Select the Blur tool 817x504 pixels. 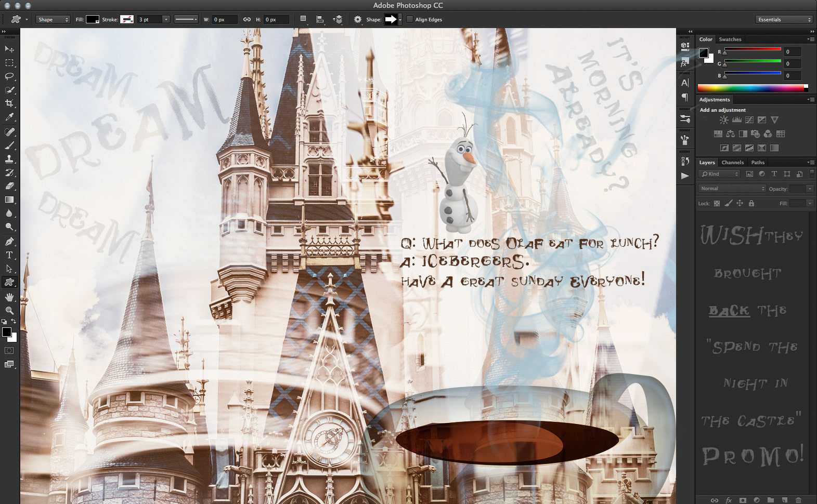click(x=9, y=213)
